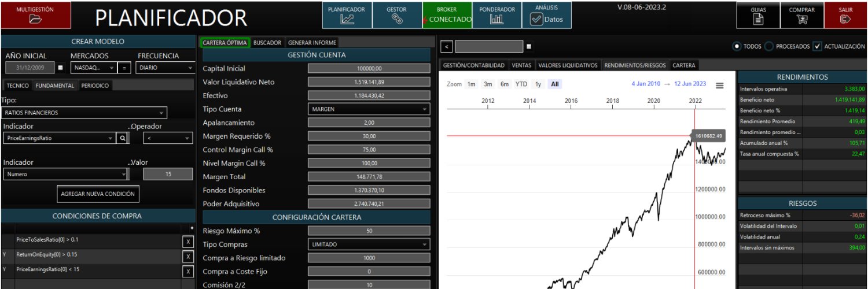The width and height of the screenshot is (868, 289).
Task: Set chart zoom to 1y
Action: tap(538, 84)
